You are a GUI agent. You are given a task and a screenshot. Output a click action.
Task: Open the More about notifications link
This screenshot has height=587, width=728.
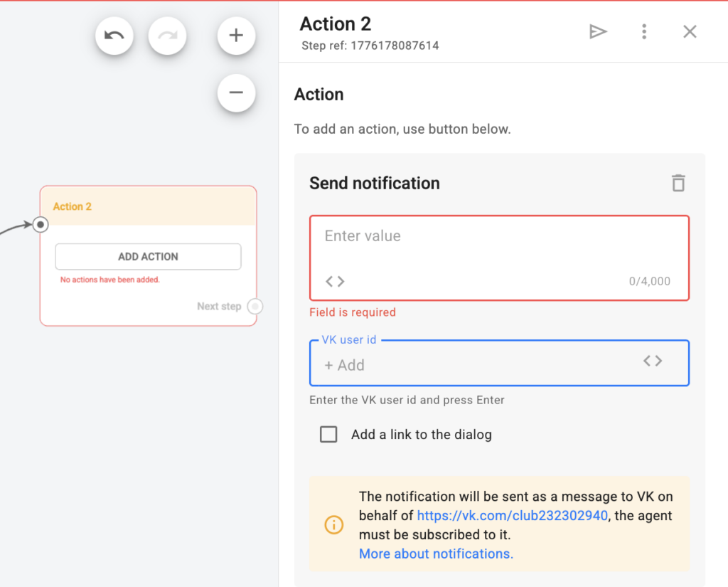pos(436,554)
